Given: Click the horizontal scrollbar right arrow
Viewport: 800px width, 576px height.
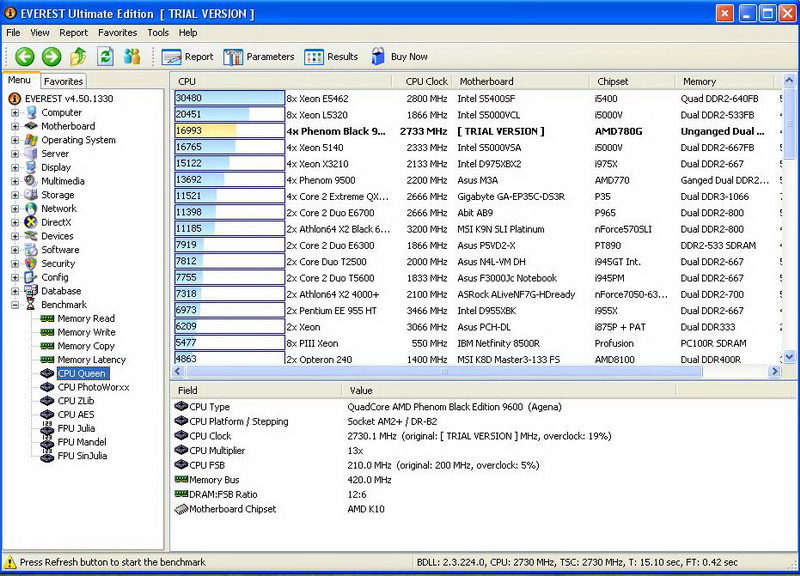Looking at the screenshot, I should [775, 371].
